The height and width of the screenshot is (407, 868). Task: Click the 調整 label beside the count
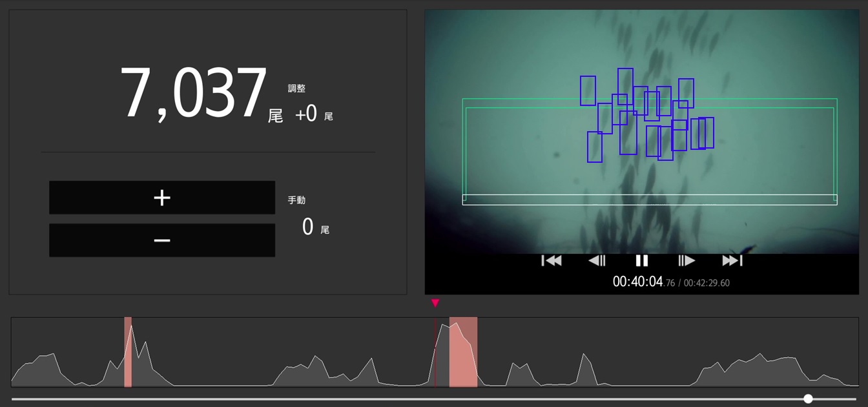tap(296, 89)
